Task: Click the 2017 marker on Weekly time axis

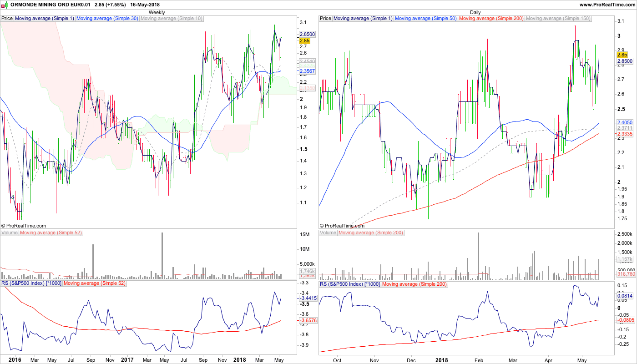Action: click(127, 359)
